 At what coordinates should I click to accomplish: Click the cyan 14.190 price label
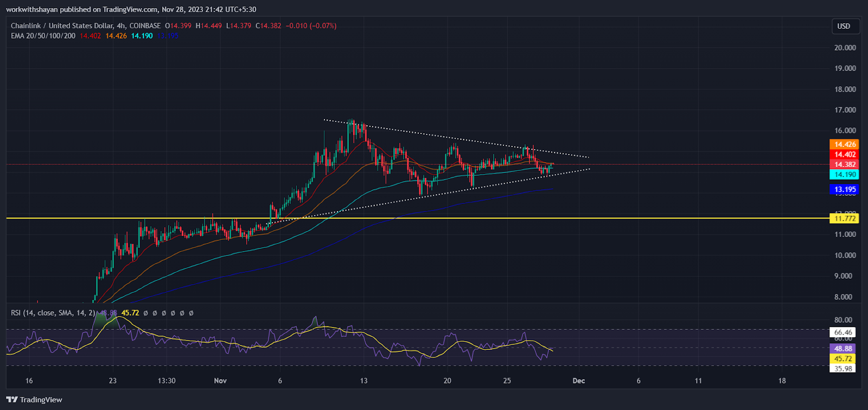click(844, 175)
